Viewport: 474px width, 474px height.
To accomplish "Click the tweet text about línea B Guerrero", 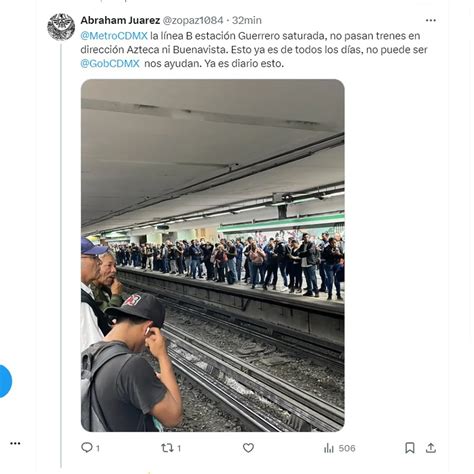I will coord(254,49).
